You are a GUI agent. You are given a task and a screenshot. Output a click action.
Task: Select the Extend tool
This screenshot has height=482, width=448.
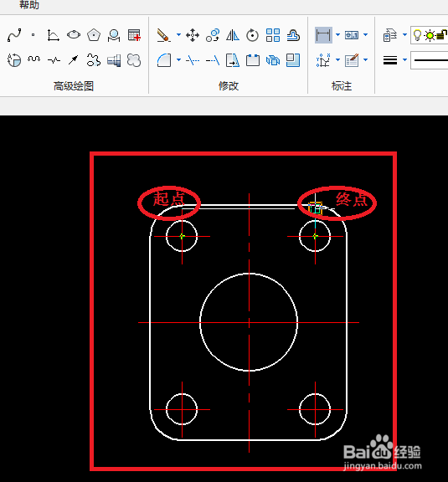point(213,60)
